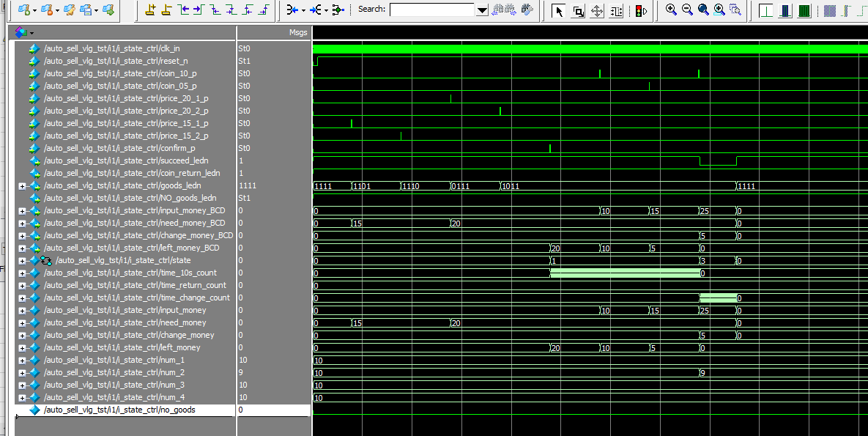
Task: Select the confirm_p signal row
Action: pyautogui.click(x=162, y=148)
